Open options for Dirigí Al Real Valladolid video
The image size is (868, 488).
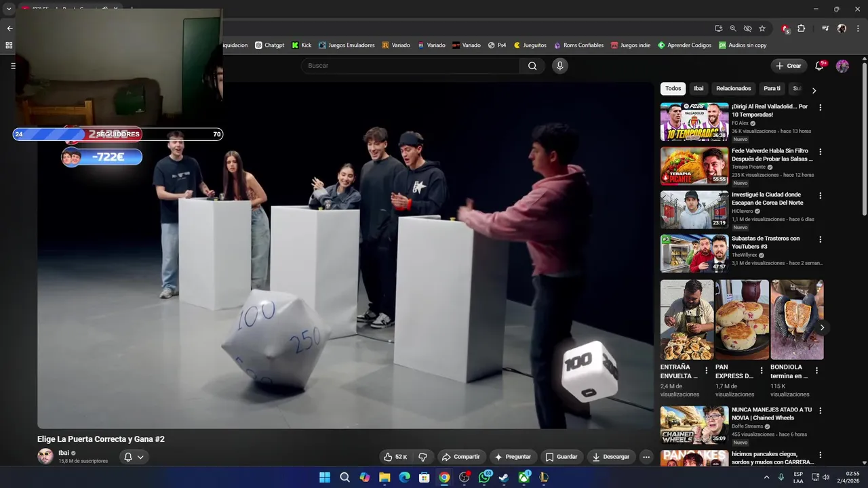pos(820,107)
